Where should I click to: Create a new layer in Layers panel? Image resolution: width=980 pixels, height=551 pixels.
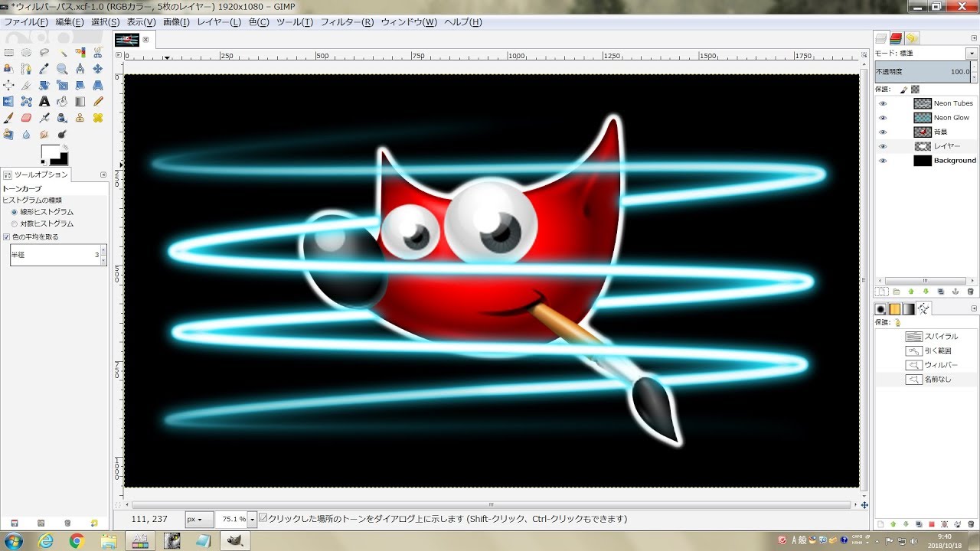pos(881,292)
